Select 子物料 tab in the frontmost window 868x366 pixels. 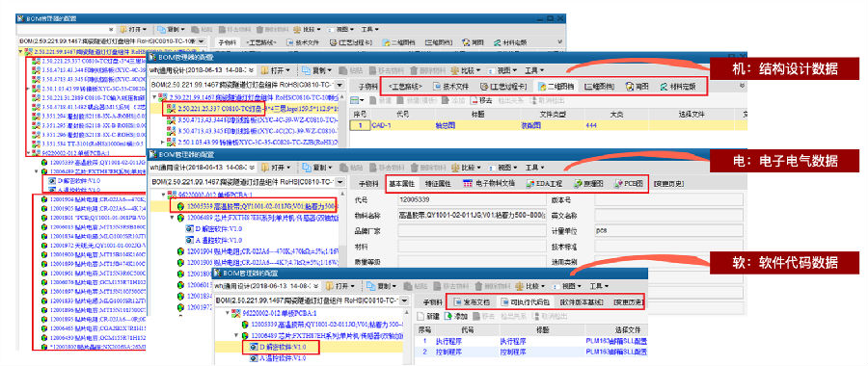[432, 302]
